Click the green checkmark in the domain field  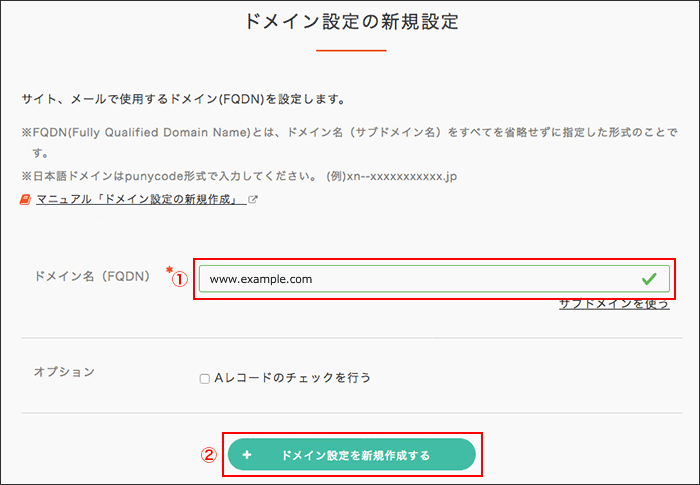click(649, 279)
